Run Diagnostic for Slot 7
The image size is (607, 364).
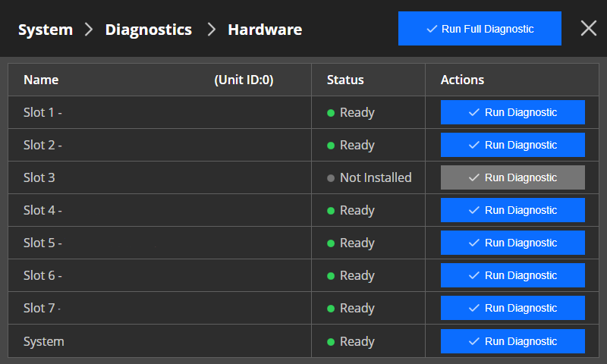tap(513, 308)
